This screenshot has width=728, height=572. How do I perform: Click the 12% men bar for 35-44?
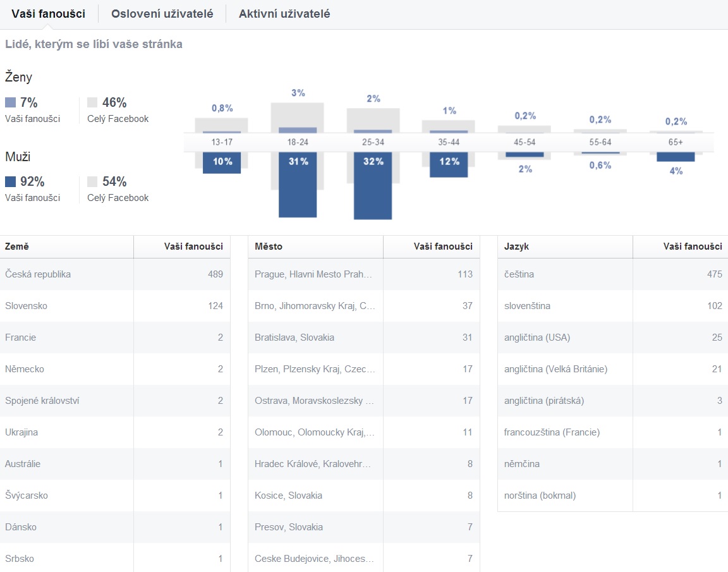pyautogui.click(x=449, y=165)
